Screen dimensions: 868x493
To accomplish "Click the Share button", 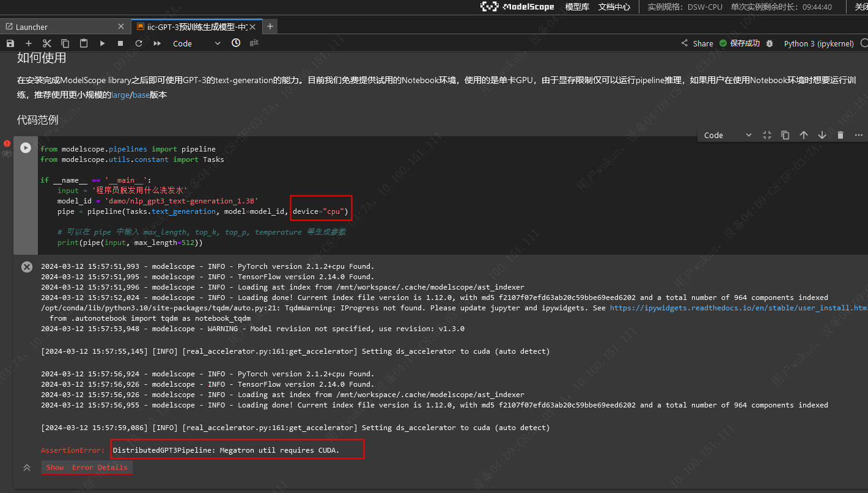I will [x=697, y=43].
